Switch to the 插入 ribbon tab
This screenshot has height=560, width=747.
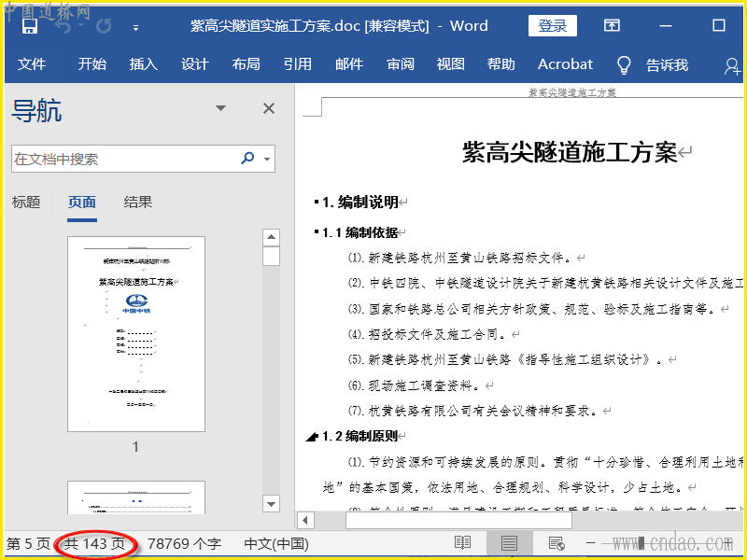[144, 64]
